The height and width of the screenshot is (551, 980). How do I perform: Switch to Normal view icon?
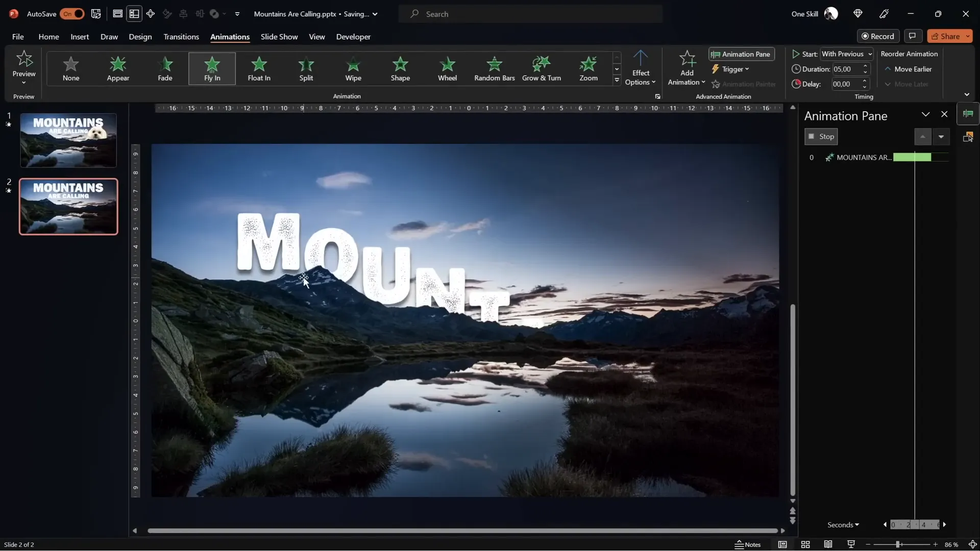pos(782,545)
